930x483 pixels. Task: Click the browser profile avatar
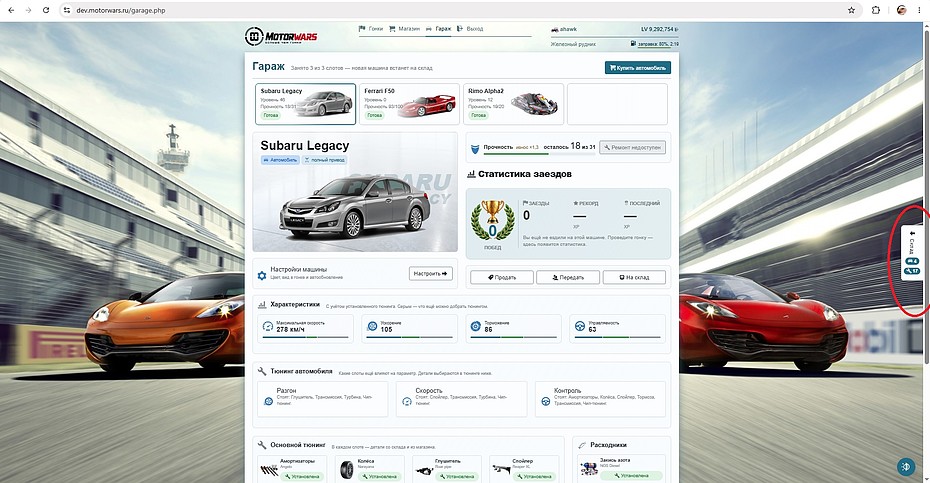pos(902,10)
